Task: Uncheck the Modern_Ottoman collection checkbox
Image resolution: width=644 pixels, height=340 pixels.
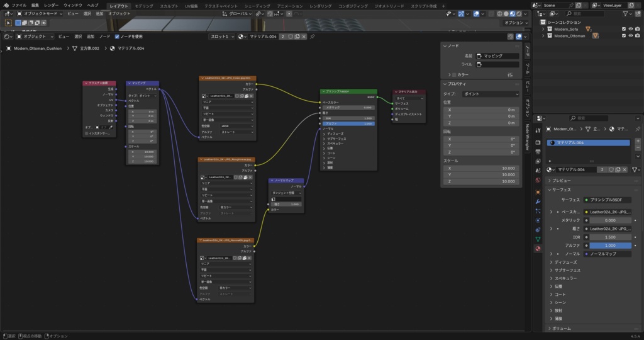Action: (624, 36)
